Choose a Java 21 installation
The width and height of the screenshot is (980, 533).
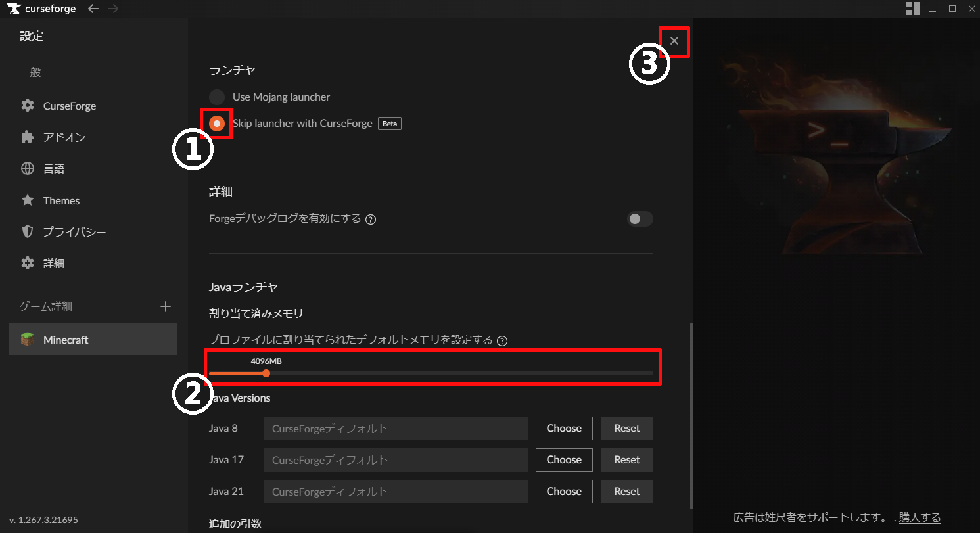564,492
